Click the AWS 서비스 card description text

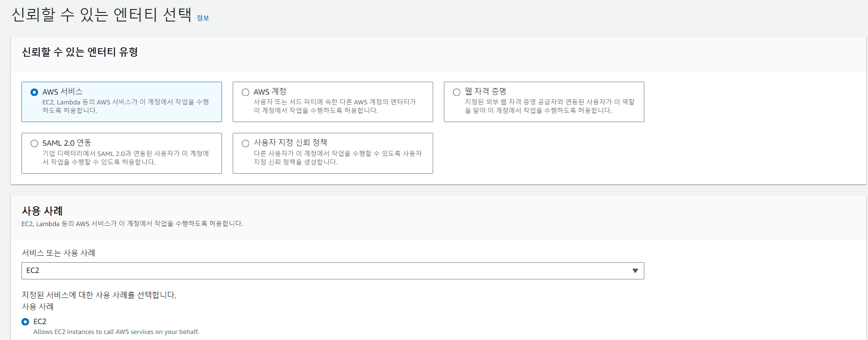125,106
